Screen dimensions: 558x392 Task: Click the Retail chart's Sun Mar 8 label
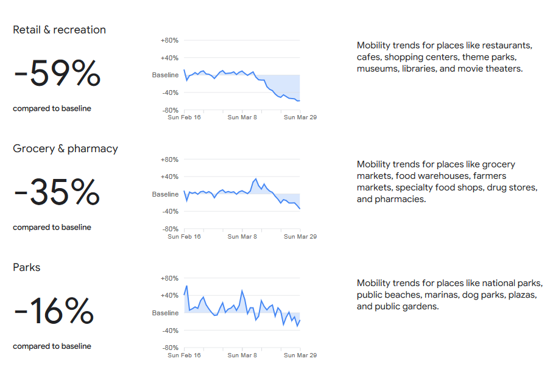[242, 117]
